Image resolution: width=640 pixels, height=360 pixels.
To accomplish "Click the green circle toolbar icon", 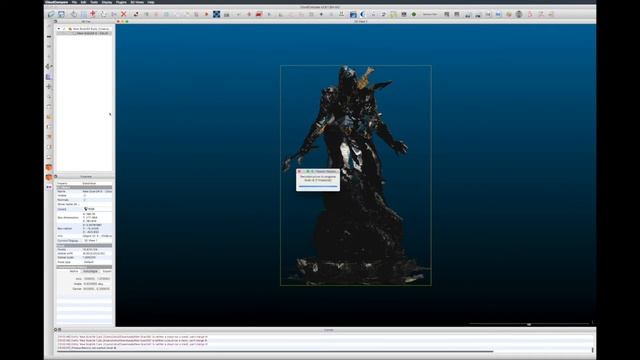I will click(414, 14).
